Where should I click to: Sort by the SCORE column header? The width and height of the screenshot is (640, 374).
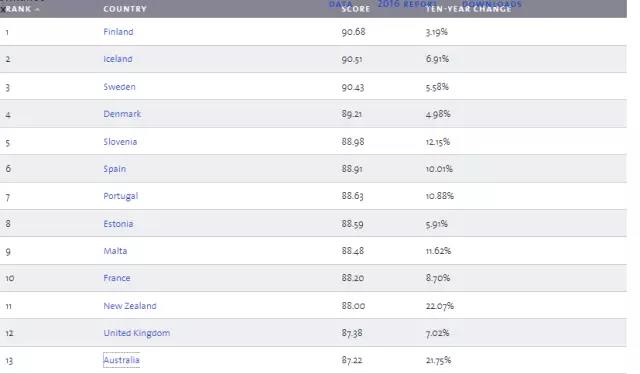pyautogui.click(x=356, y=9)
